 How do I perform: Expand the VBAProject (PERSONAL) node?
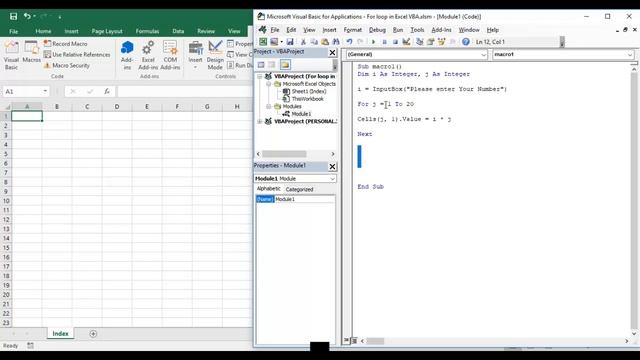coord(259,121)
